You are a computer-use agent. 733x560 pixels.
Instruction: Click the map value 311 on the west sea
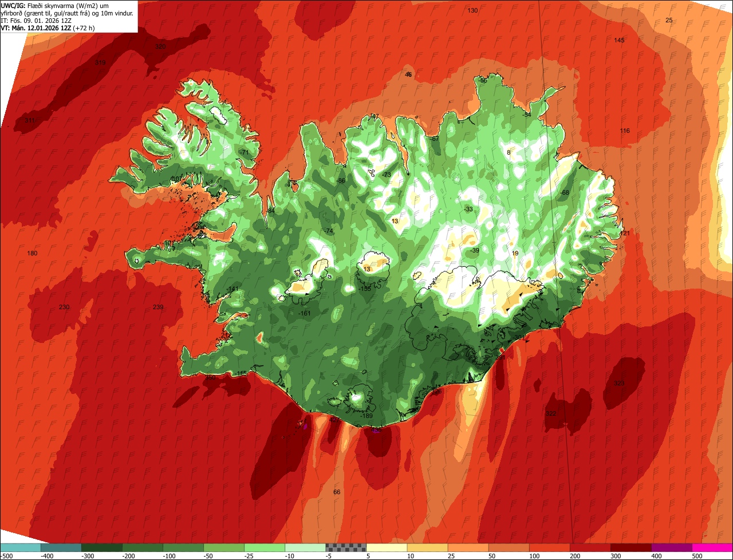click(x=30, y=120)
